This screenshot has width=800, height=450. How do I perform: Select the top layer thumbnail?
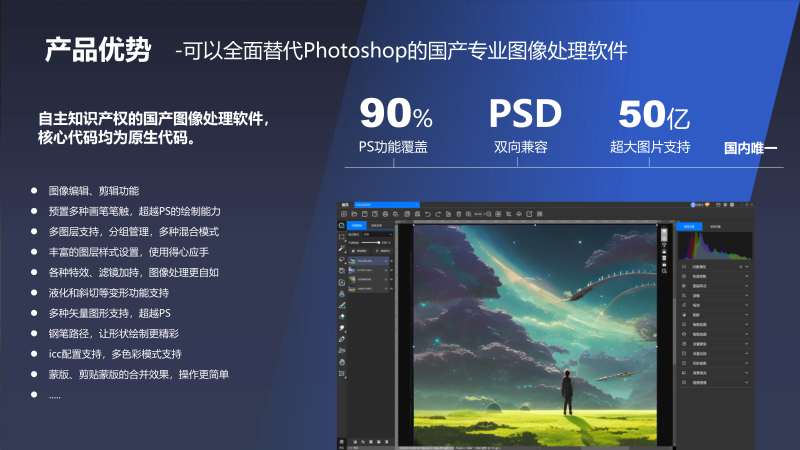[352, 261]
